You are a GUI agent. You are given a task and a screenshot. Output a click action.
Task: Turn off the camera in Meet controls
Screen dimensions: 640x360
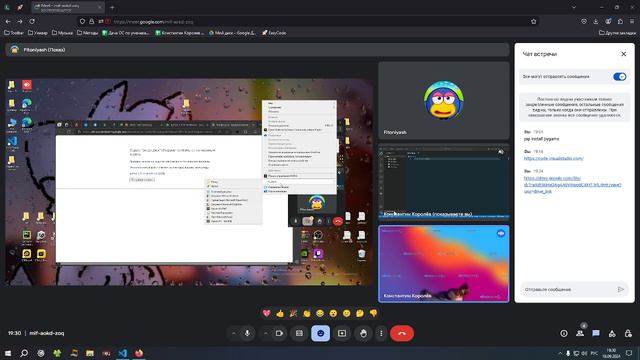[x=279, y=333]
